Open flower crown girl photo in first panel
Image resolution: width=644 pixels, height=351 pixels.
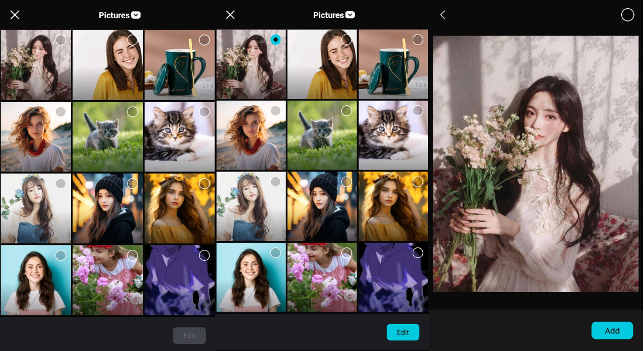pos(36,208)
